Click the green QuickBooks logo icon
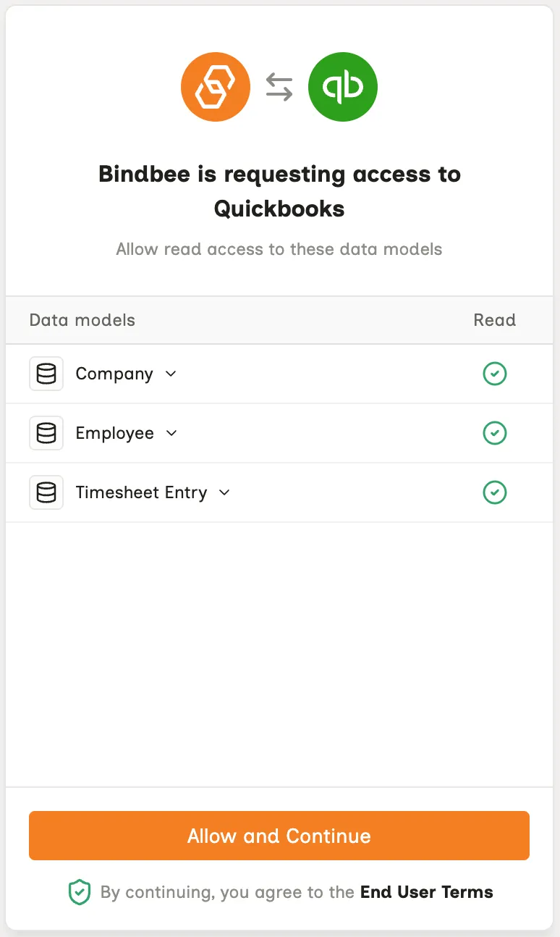The height and width of the screenshot is (937, 560). pos(343,88)
